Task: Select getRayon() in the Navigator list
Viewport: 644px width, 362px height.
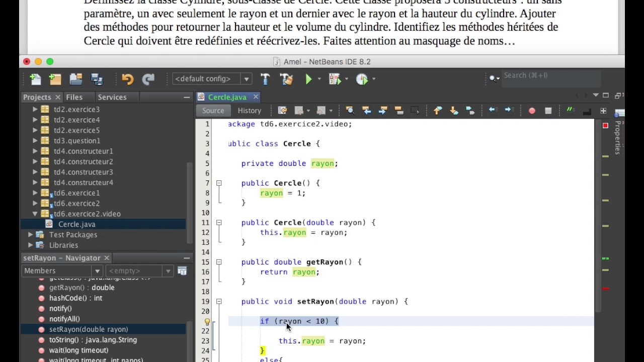Action: [82, 288]
